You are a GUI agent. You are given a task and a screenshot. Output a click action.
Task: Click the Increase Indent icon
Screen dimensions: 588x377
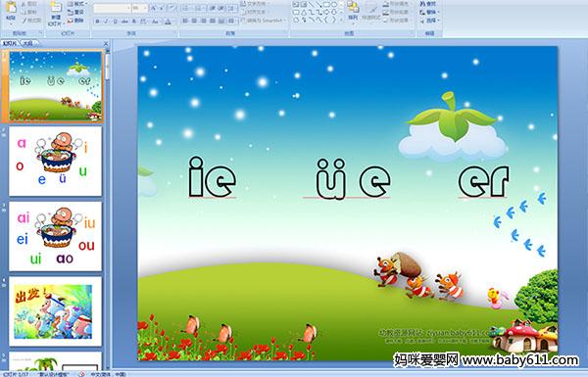pyautogui.click(x=221, y=8)
